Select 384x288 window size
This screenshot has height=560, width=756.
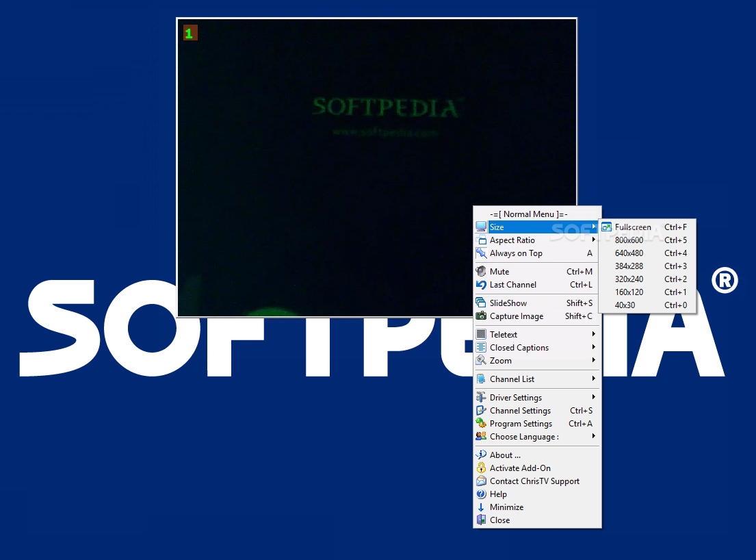tap(647, 266)
